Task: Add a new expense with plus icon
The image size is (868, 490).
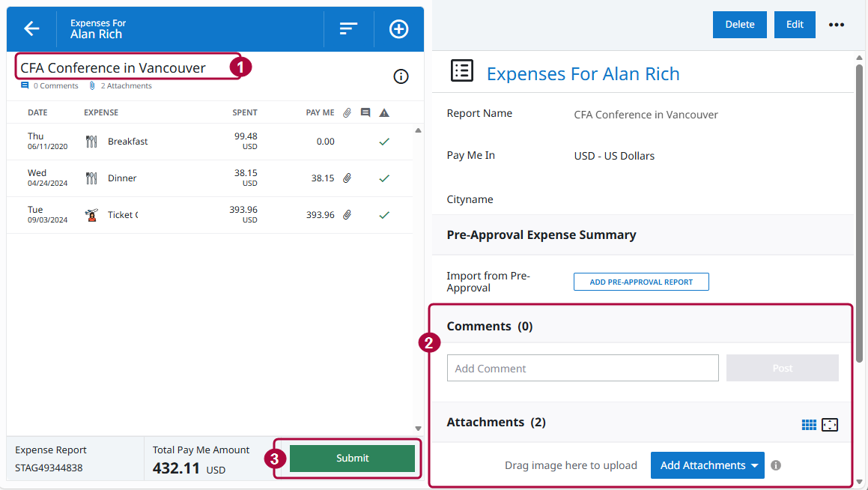Action: tap(399, 28)
